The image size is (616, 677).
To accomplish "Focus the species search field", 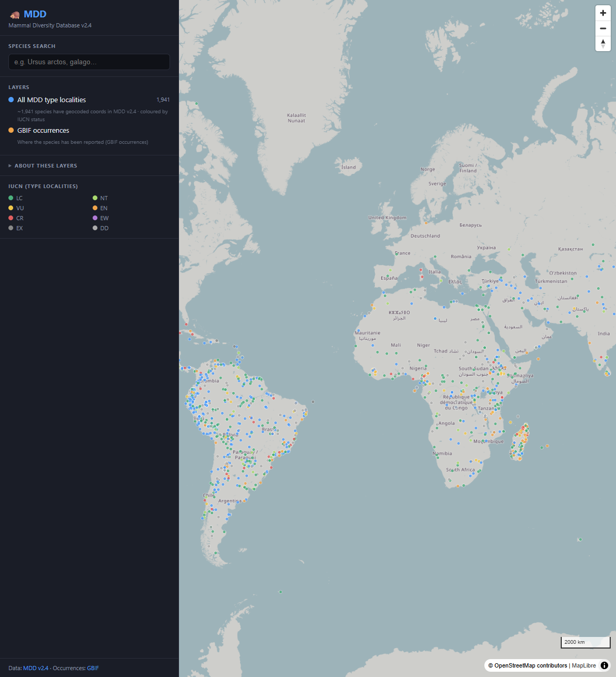I will pos(89,62).
